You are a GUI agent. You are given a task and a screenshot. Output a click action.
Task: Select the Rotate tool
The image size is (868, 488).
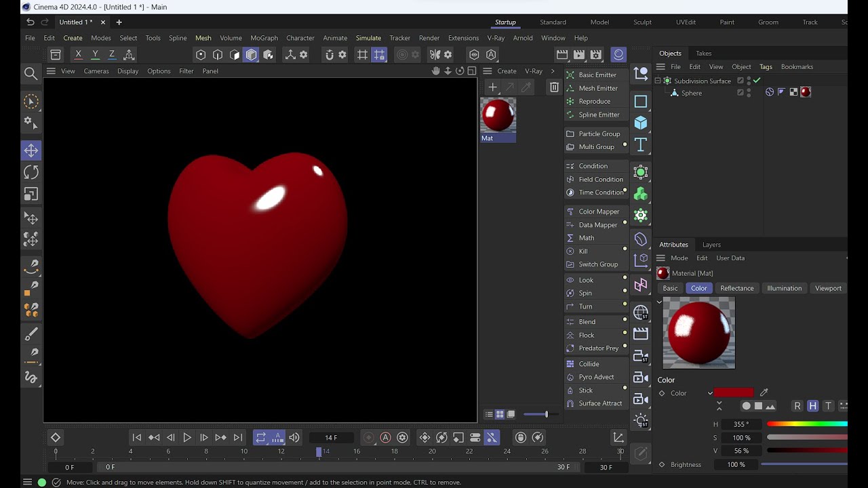31,172
